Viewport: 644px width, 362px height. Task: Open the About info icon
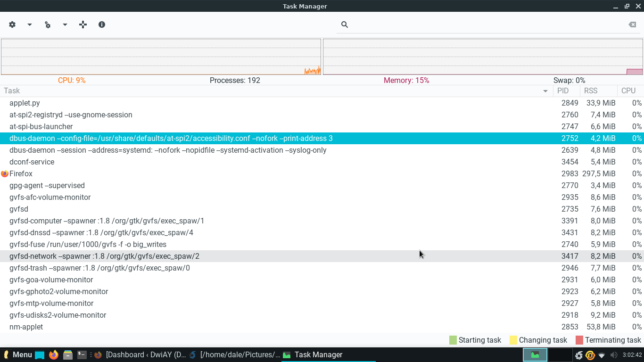[102, 25]
